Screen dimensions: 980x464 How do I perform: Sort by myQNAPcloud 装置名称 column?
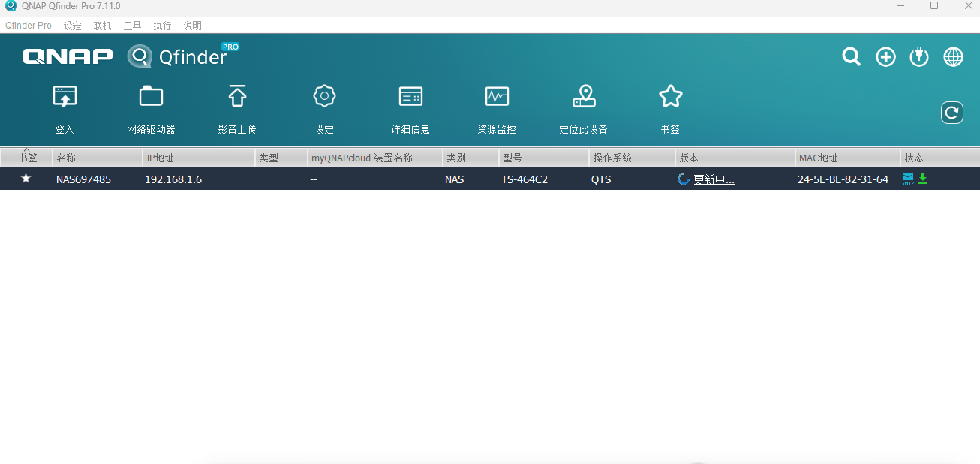point(375,158)
